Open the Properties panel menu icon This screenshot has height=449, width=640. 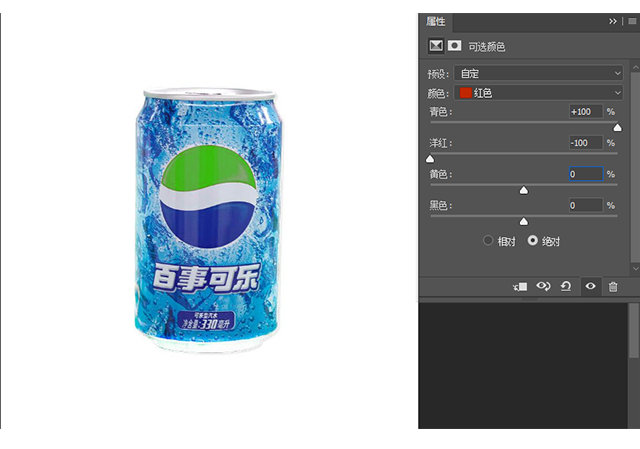632,21
